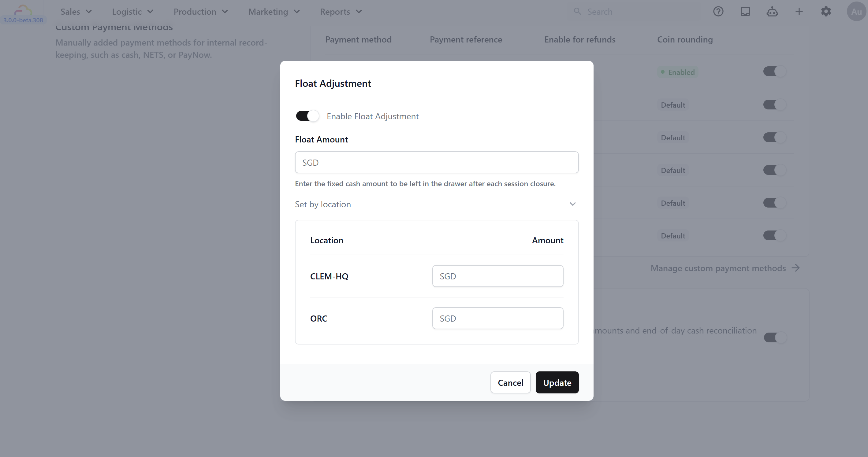Click the plus create icon
The width and height of the screenshot is (868, 457).
[799, 11]
